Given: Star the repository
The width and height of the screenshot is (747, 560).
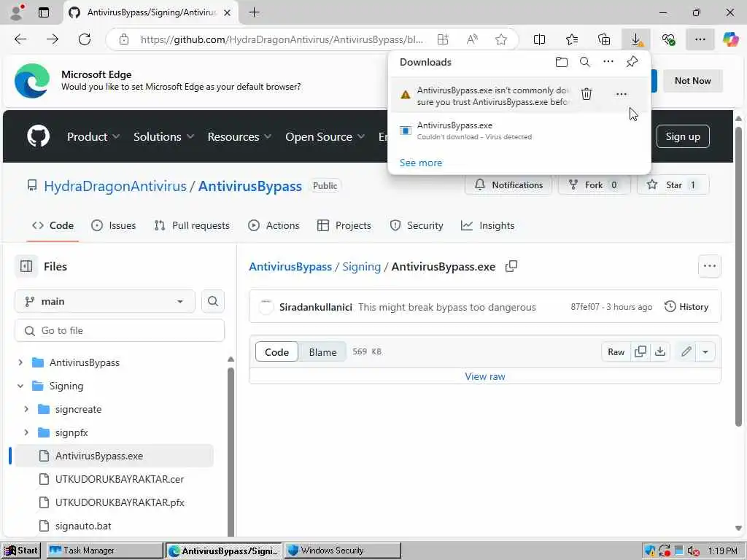Looking at the screenshot, I should coord(673,184).
